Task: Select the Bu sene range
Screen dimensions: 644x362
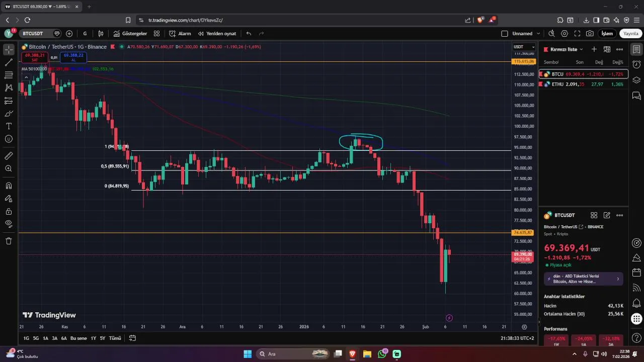Action: (x=78, y=338)
